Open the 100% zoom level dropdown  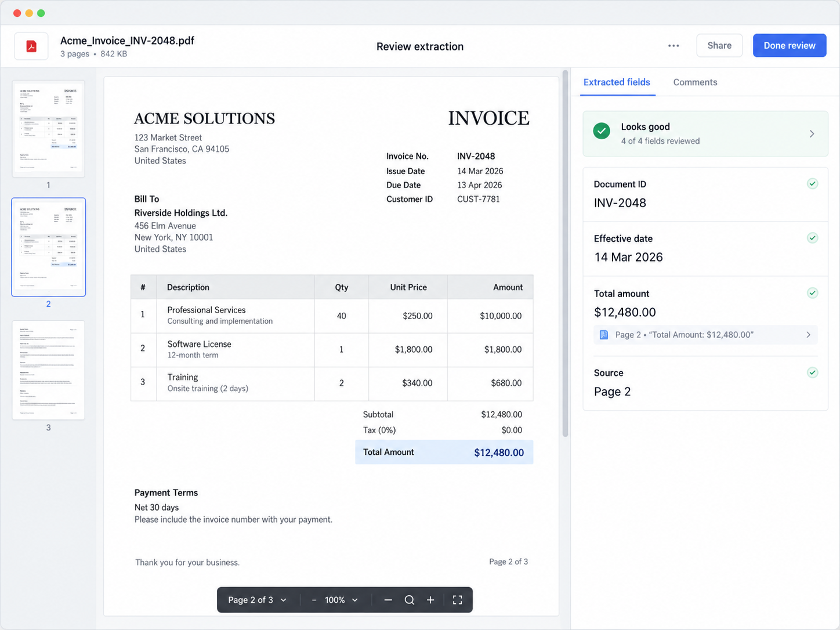pos(341,600)
